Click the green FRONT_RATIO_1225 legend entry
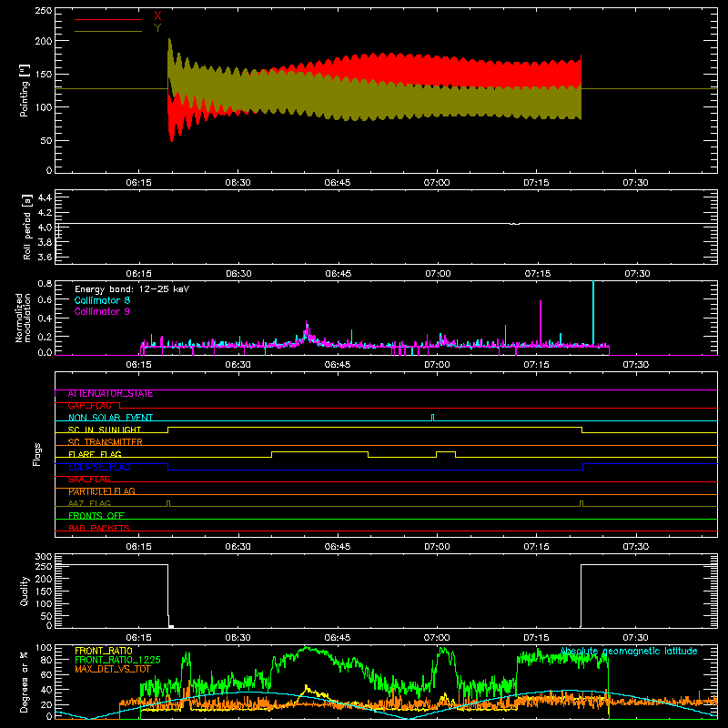Viewport: 728px width, 728px height. point(117,660)
